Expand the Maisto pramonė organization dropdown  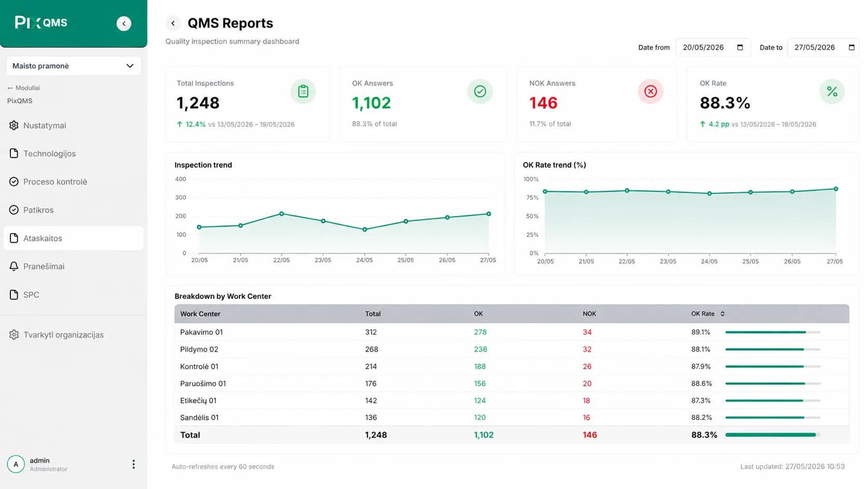point(74,66)
